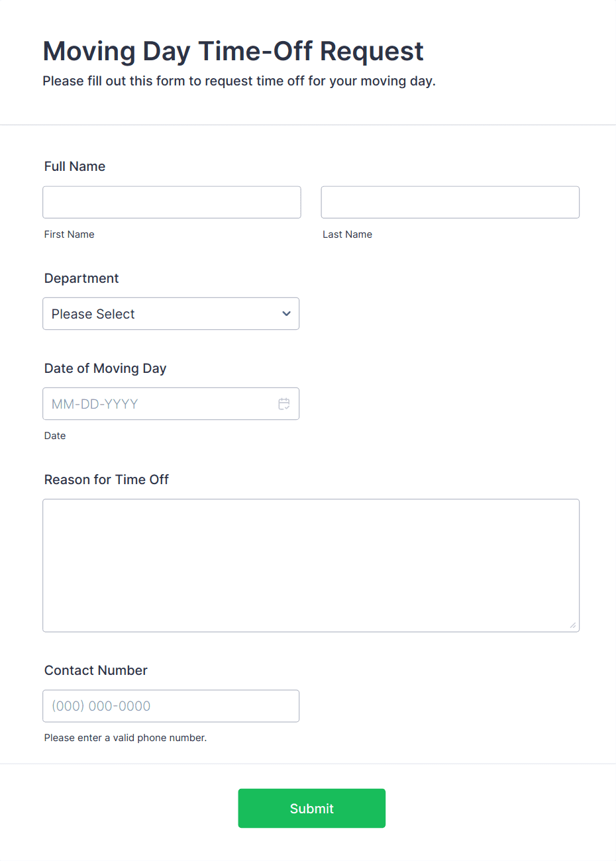Screen dimensions: 616x861
Task: Click the 'Last Name' sublabel text
Action: 347,234
